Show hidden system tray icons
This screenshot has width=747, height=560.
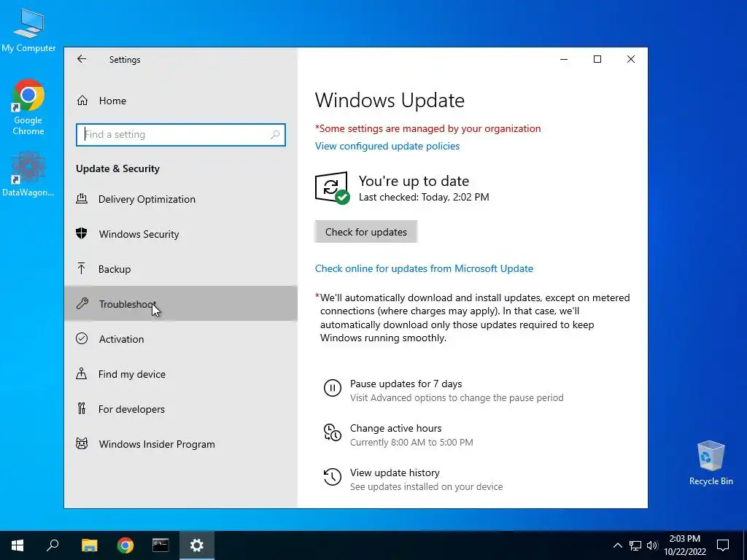tap(617, 545)
